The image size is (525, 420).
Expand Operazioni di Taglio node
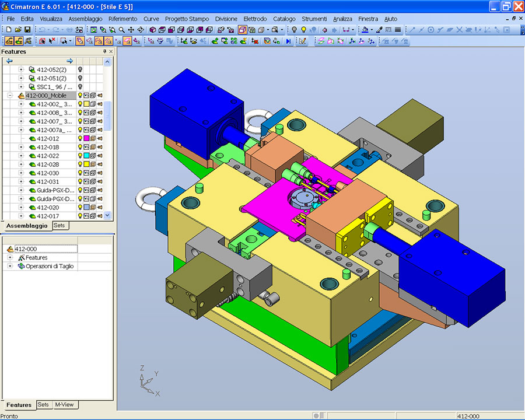[x=10, y=267]
